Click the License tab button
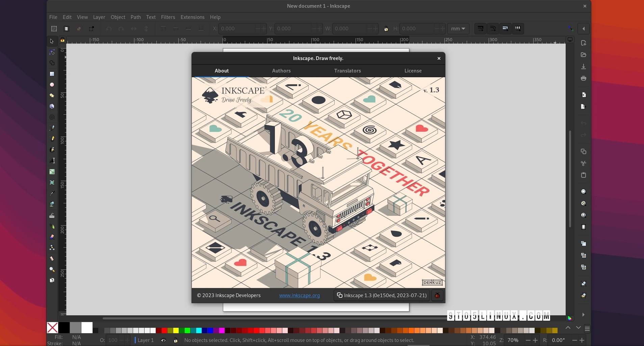The image size is (644, 346). [x=413, y=71]
